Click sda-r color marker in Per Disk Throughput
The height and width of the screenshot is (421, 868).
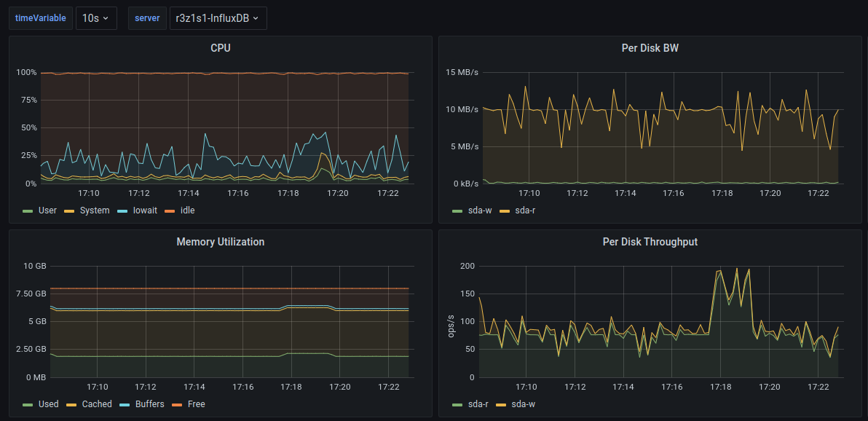point(457,404)
